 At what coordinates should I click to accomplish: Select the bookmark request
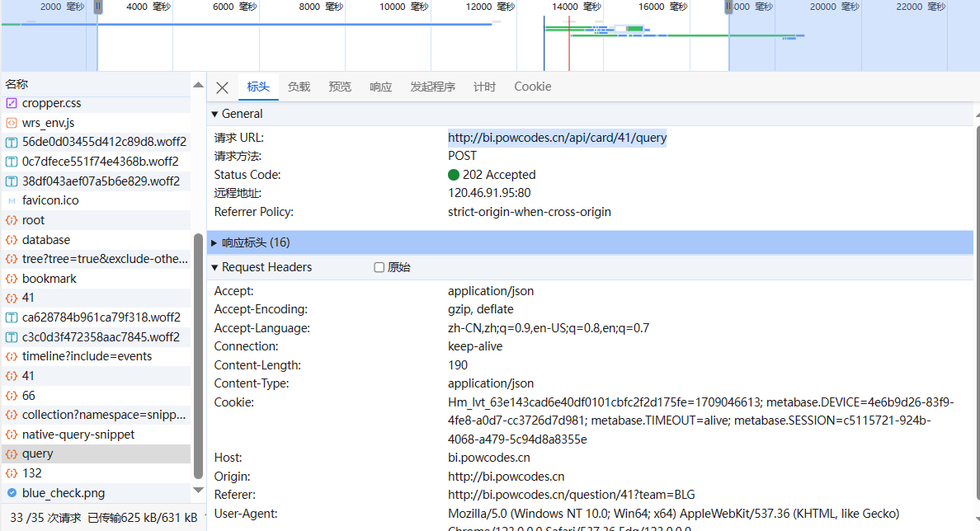(97, 279)
